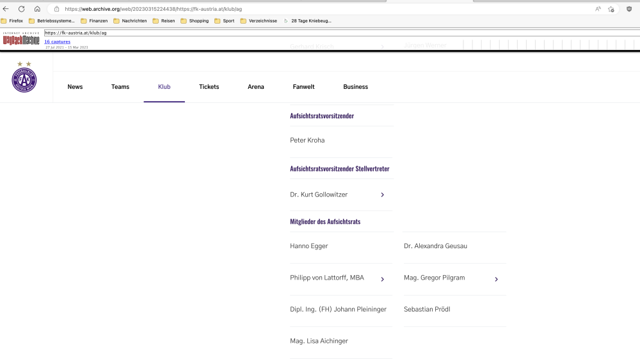Select the Business navigation item

tap(355, 87)
